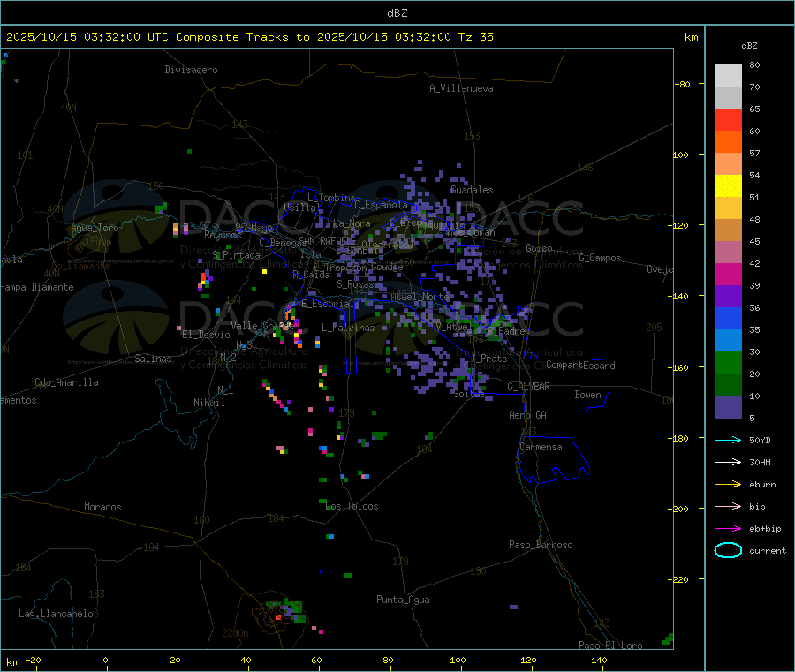Click the 'A_Villanueva' map label
This screenshot has height=672, width=795.
tap(461, 88)
